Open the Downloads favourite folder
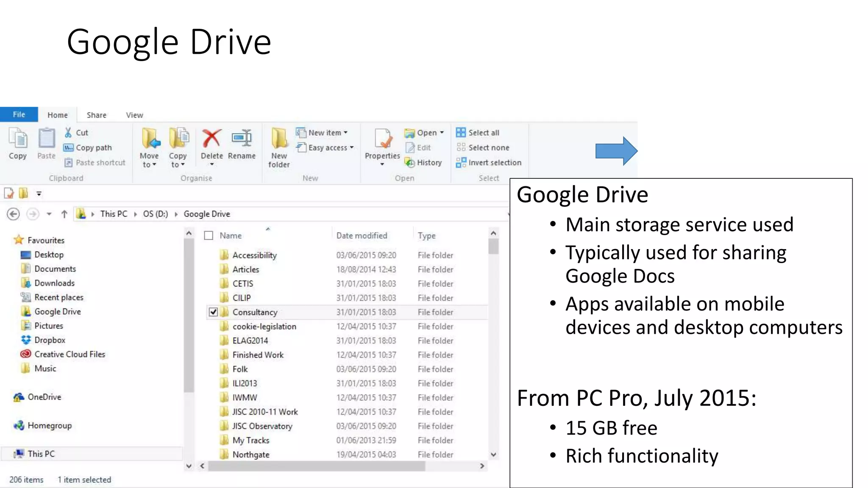This screenshot has height=488, width=868. coord(48,283)
